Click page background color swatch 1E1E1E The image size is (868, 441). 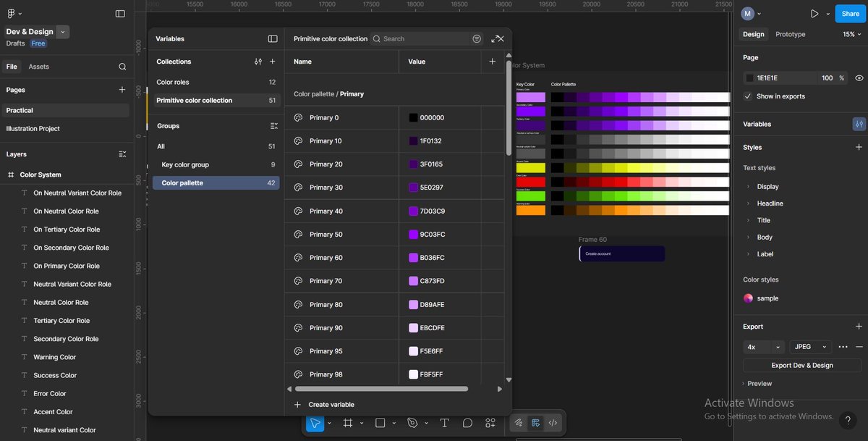pos(749,77)
